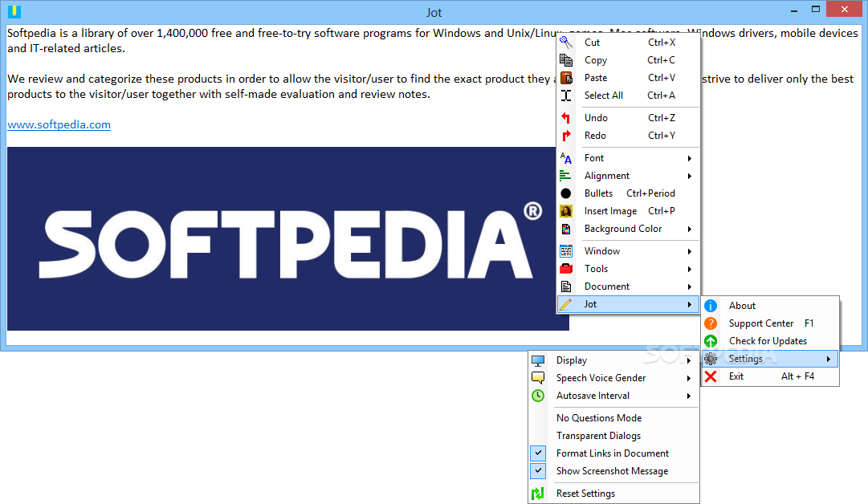
Task: Click the Font letter A icon
Action: pyautogui.click(x=566, y=157)
